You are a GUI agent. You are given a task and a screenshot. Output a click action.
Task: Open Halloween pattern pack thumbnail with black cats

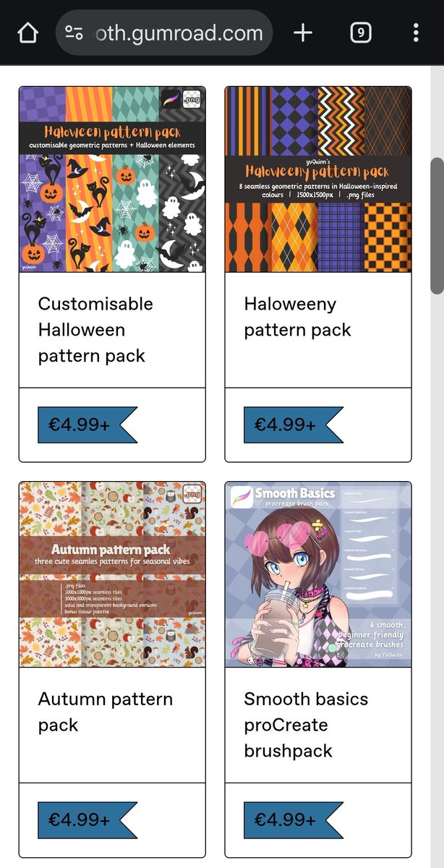pyautogui.click(x=112, y=179)
